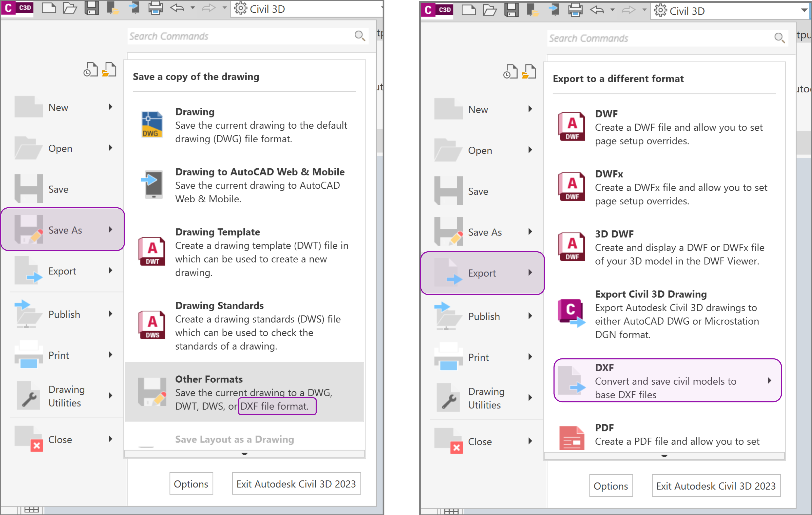Expand the DXF flyout arrow
812x515 pixels.
770,380
